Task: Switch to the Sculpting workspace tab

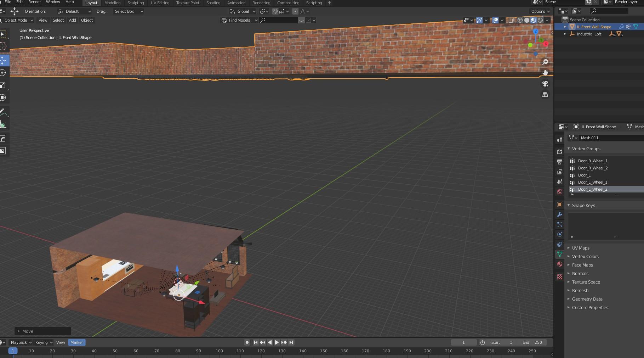Action: [x=136, y=3]
